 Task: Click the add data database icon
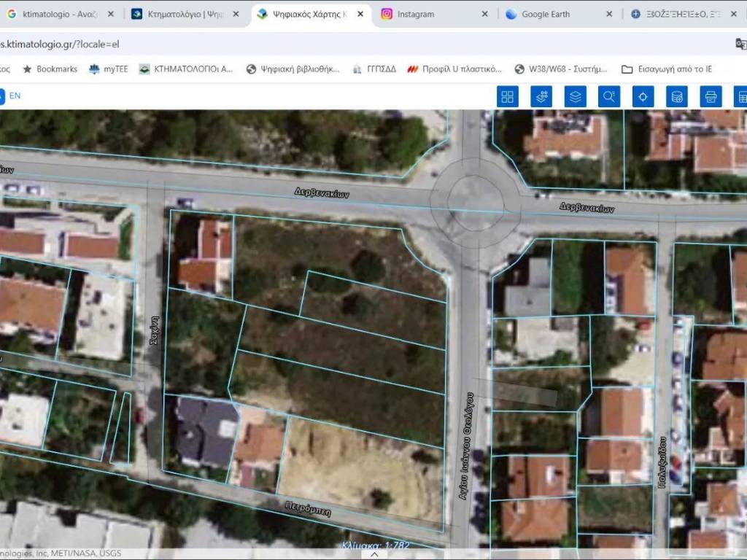point(677,96)
